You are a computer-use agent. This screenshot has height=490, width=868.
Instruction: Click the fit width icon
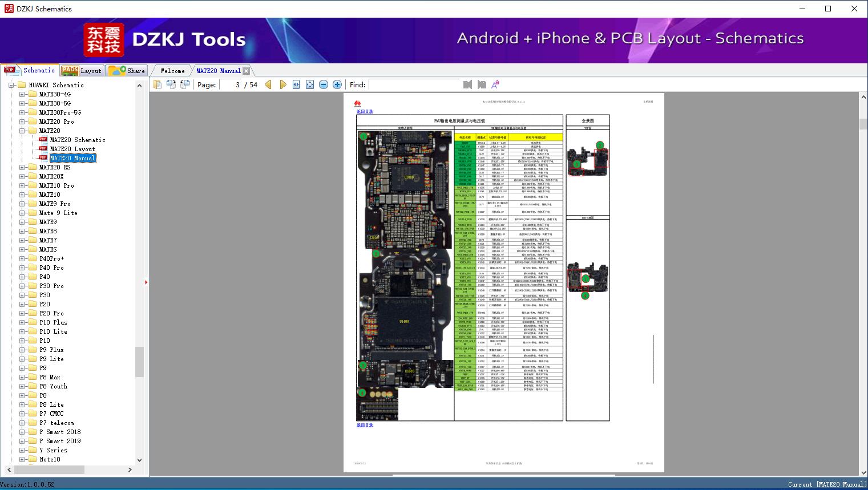point(296,84)
